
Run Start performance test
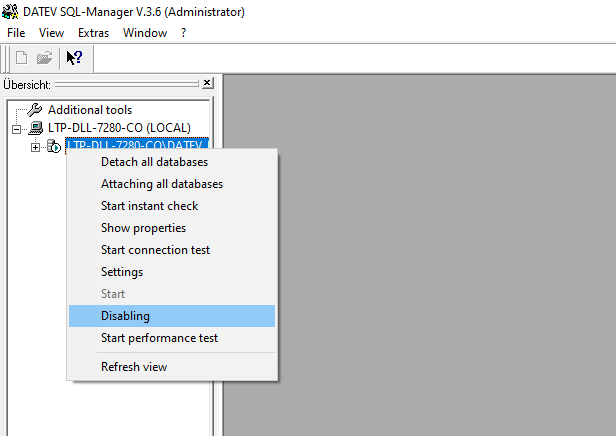click(172, 338)
